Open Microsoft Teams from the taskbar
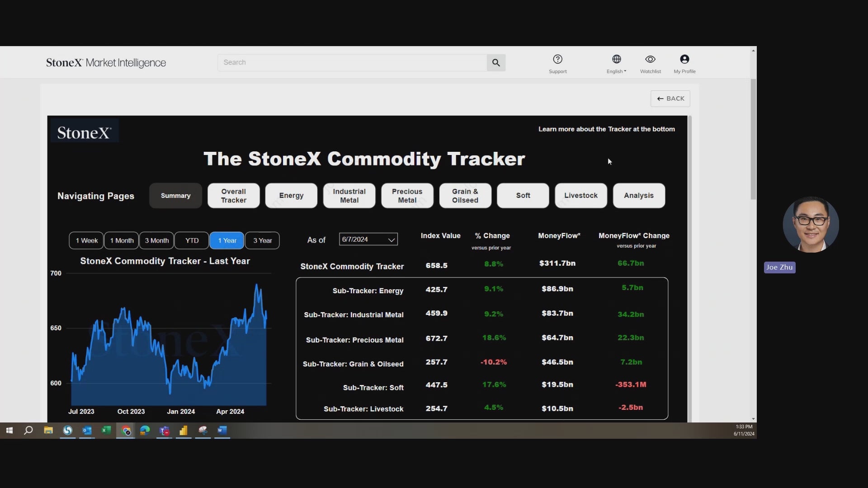 point(164,431)
